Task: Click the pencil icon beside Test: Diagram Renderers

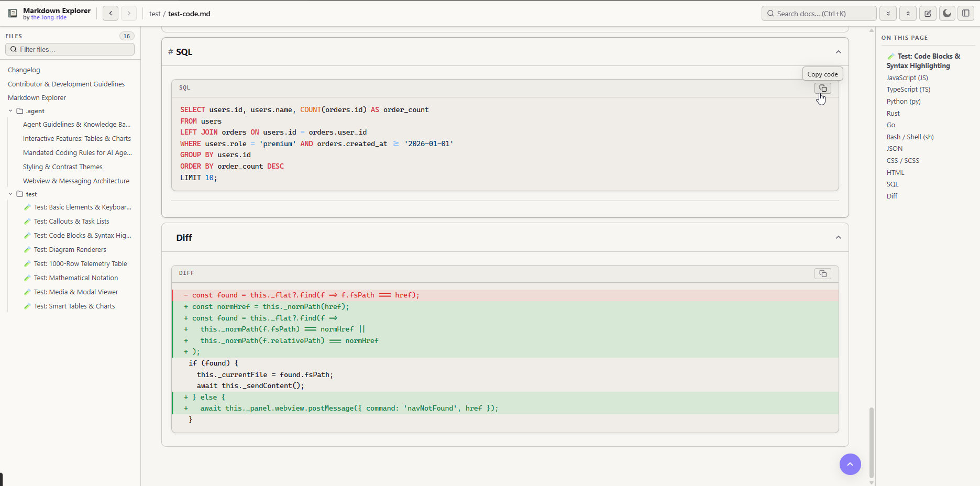Action: [27, 250]
